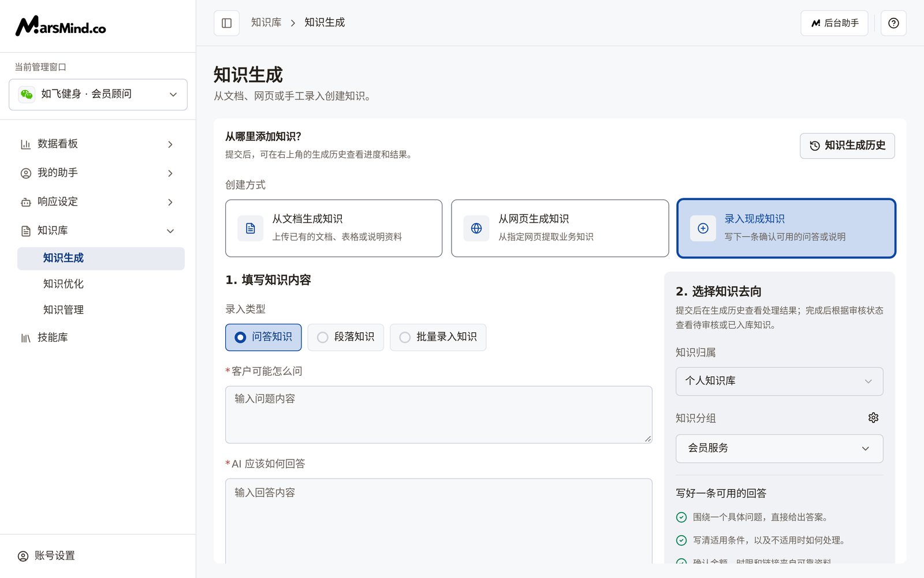Viewport: 924px width, 578px height.
Task: Click 知识库 breadcrumb link
Action: [x=266, y=23]
